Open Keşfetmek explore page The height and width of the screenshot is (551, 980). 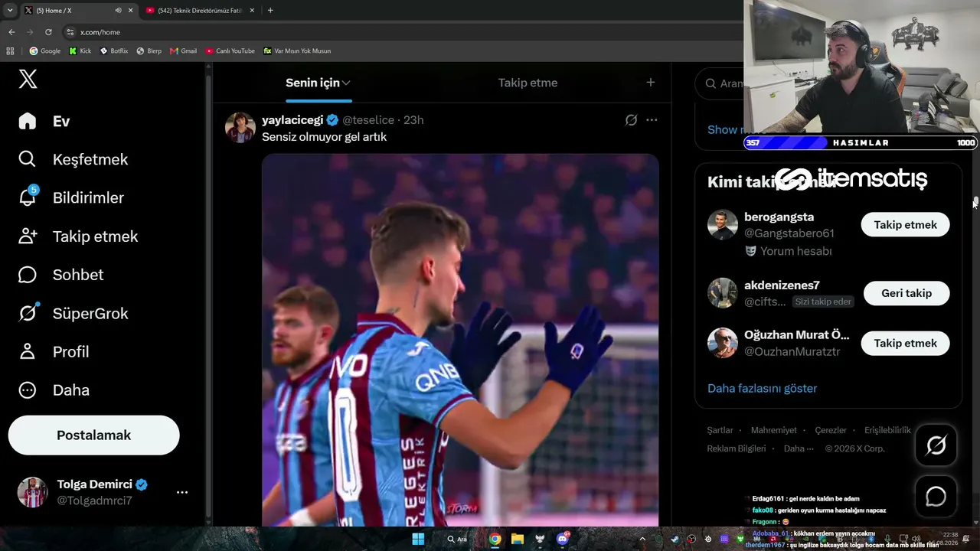click(73, 159)
